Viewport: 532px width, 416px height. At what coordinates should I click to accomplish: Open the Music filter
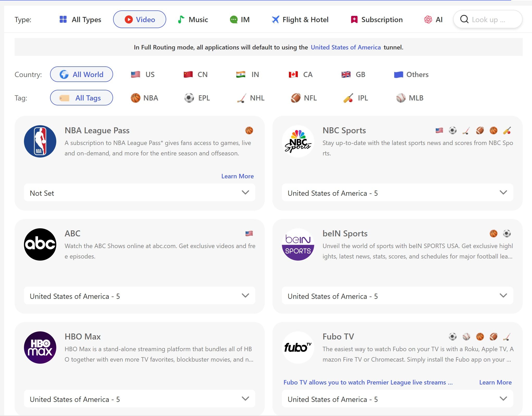pyautogui.click(x=193, y=19)
